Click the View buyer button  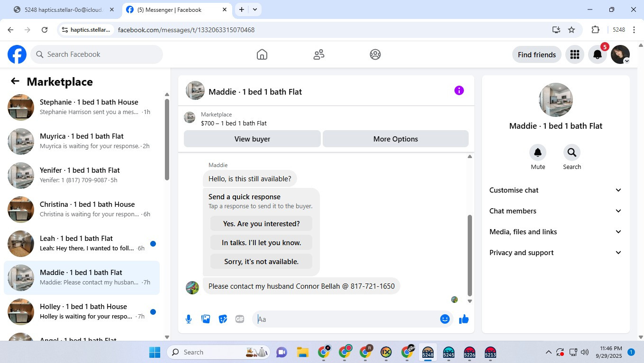252,139
